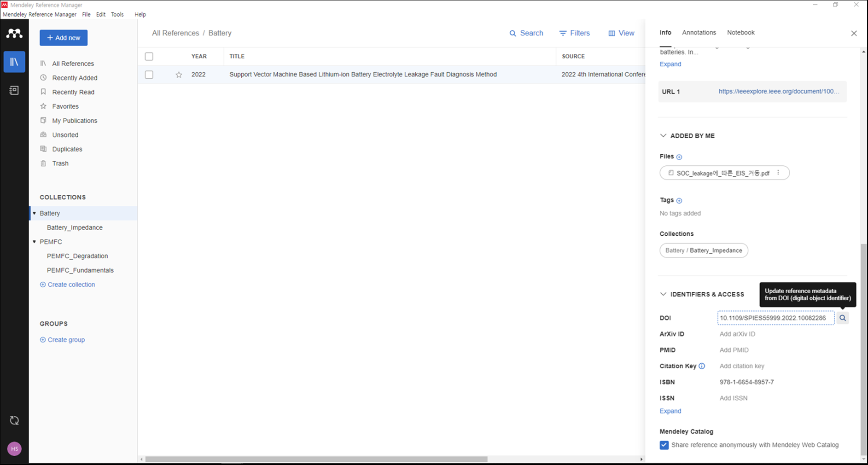Open the Edit menu
Viewport: 868px width, 465px height.
pyautogui.click(x=101, y=14)
